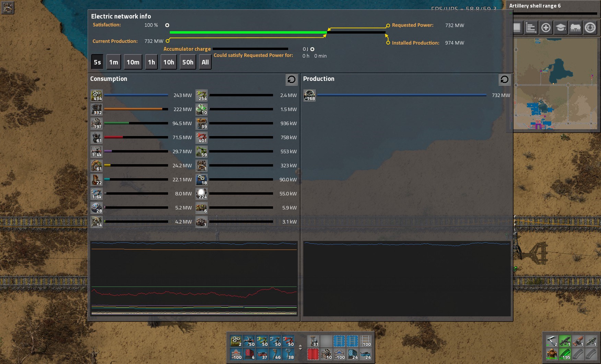The width and height of the screenshot is (601, 364).
Task: Click the accumulator charge progress bar
Action: click(250, 49)
